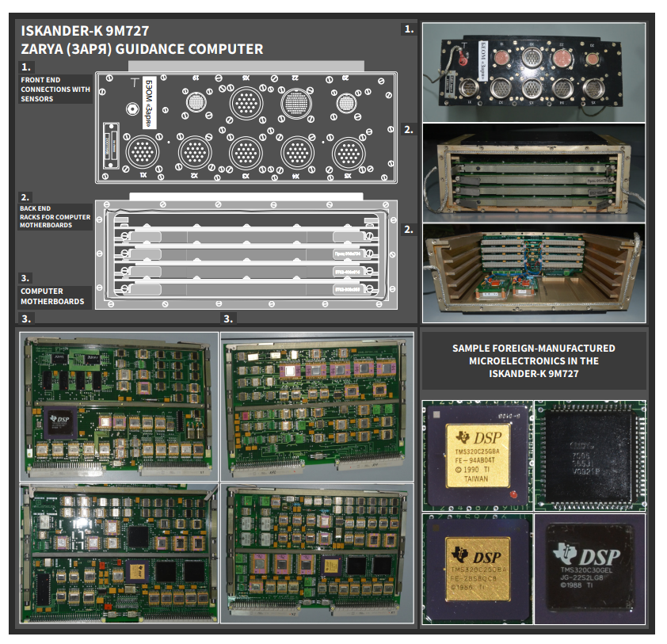The image size is (667, 644).
Task: Select the gold DSP chip dated 1986
Action: (x=476, y=565)
